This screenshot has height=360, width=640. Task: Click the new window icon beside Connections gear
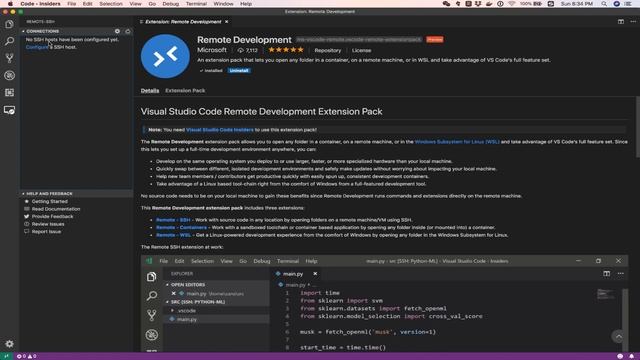128,31
